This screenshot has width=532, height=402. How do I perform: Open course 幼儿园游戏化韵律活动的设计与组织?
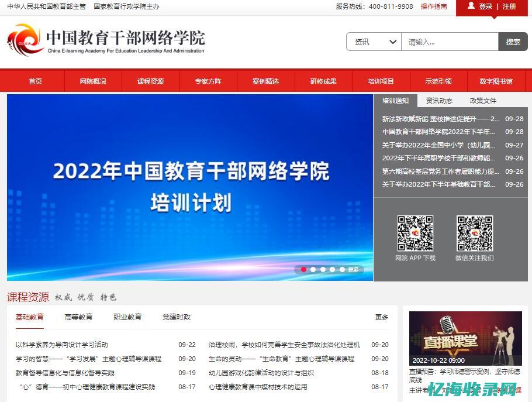pos(261,373)
